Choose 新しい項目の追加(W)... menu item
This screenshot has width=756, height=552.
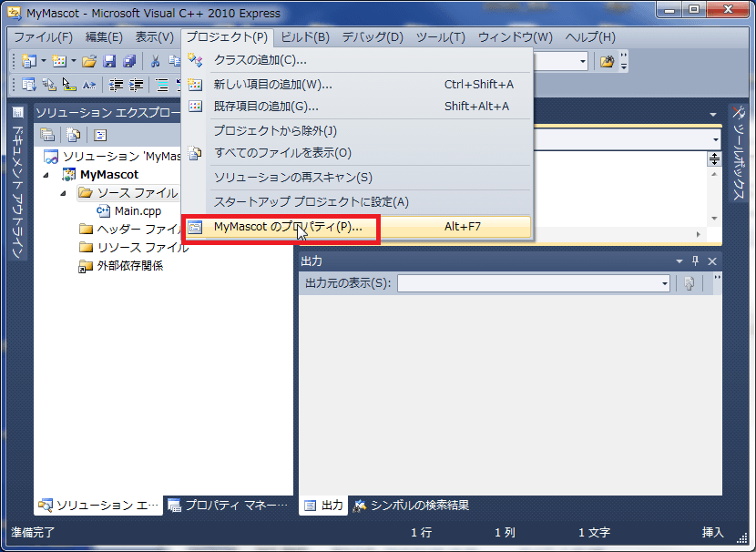356,85
